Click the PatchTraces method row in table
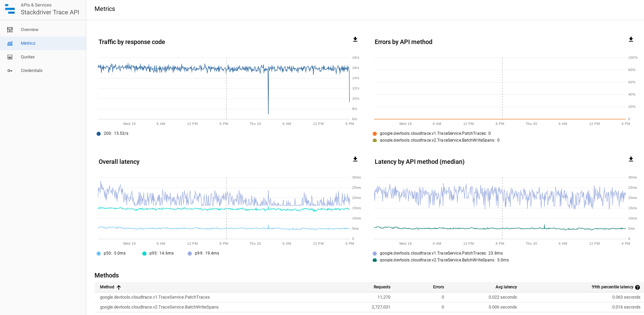 coord(369,297)
